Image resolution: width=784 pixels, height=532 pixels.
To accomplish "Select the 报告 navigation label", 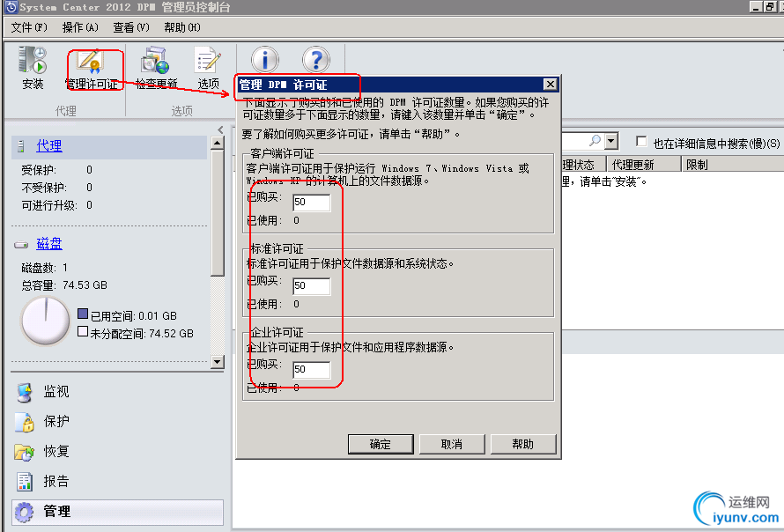I will pyautogui.click(x=56, y=482).
